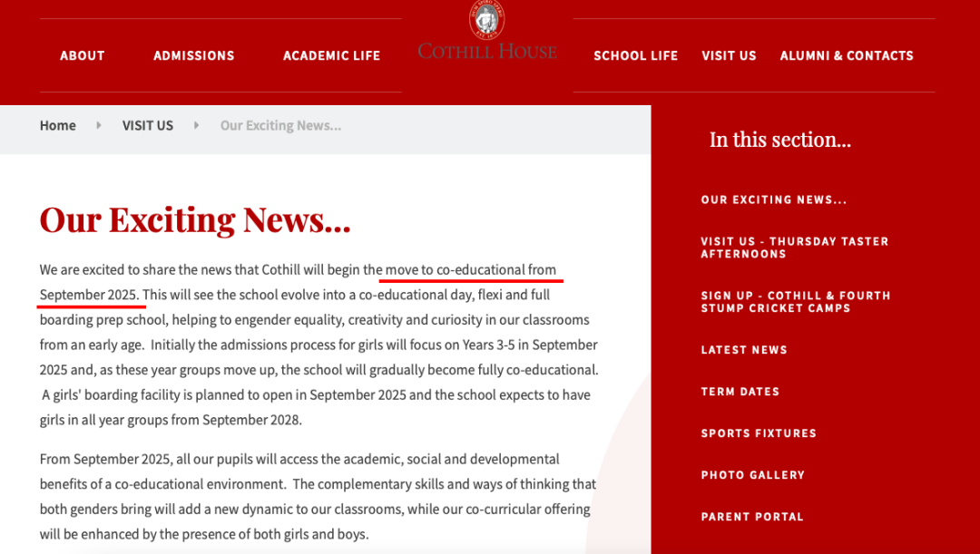
Task: Open the ADMISSIONS menu
Action: [194, 55]
